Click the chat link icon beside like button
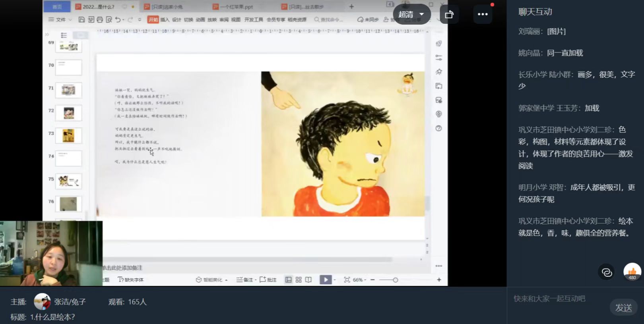 coord(607,272)
